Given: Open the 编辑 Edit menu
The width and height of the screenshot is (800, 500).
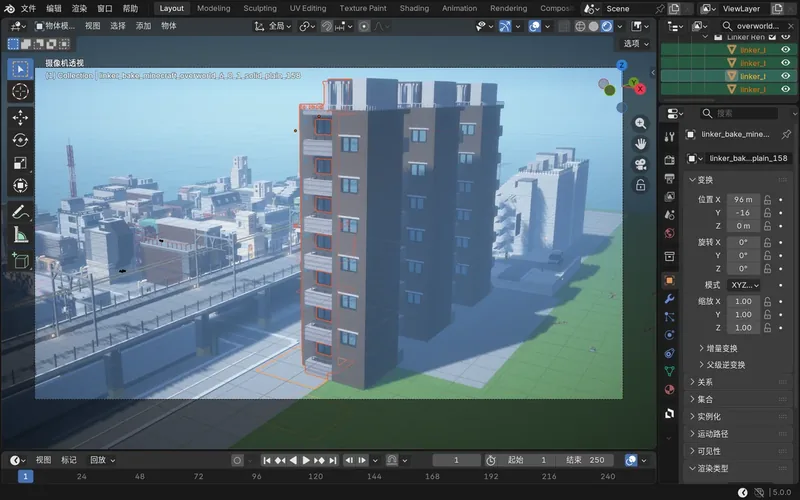Looking at the screenshot, I should pyautogui.click(x=54, y=9).
